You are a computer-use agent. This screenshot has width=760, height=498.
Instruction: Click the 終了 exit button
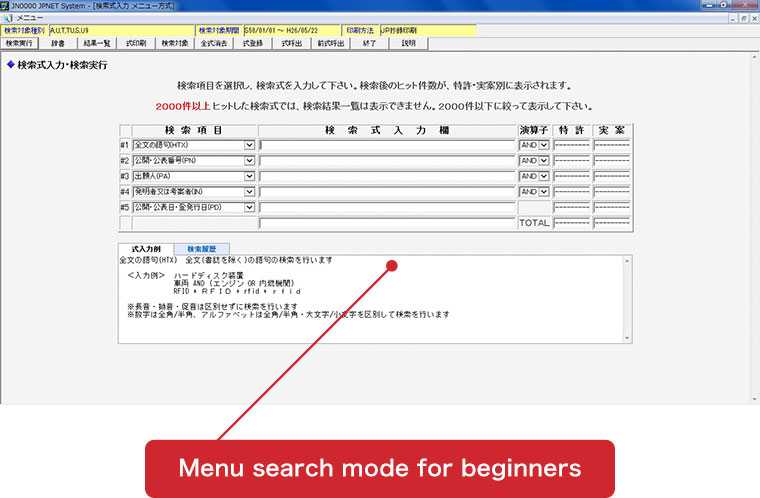(370, 44)
